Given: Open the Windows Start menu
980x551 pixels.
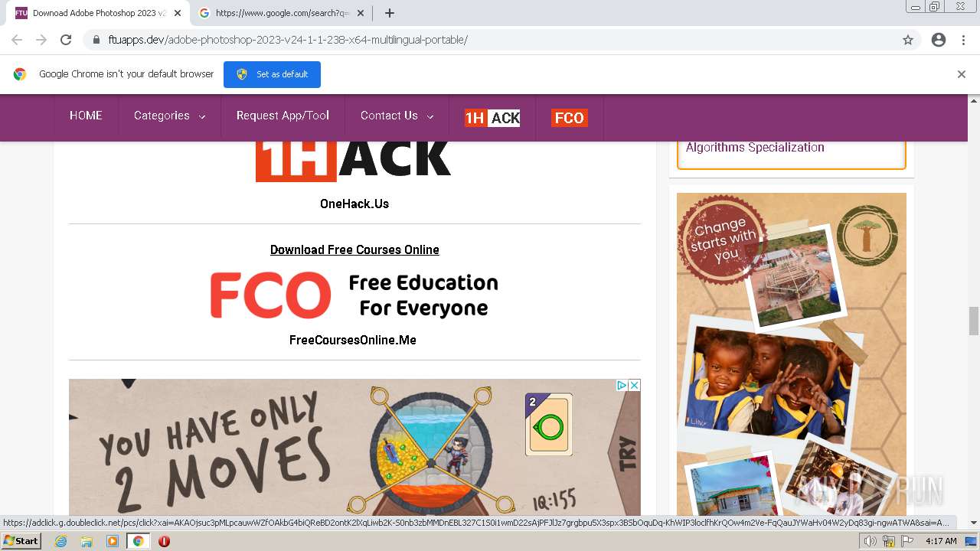Looking at the screenshot, I should (21, 541).
